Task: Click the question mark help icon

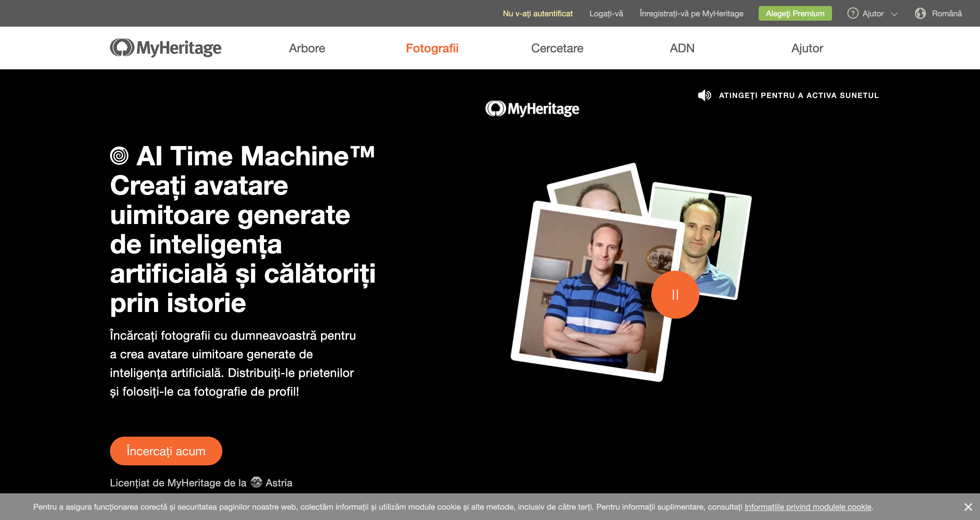Action: [853, 13]
